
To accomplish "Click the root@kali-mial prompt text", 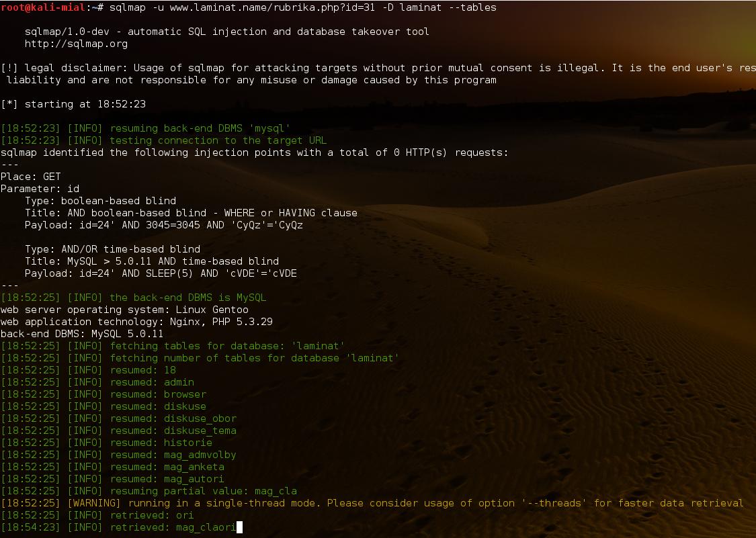I will coord(43,7).
